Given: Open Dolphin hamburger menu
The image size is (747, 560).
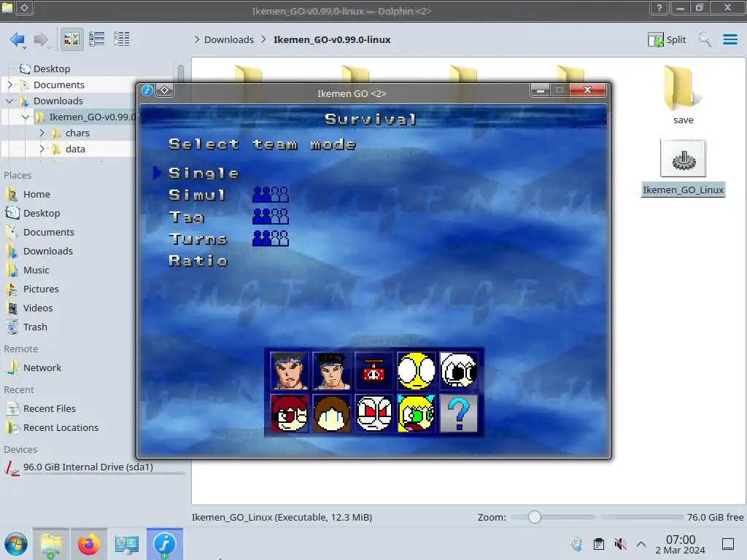Looking at the screenshot, I should (729, 39).
